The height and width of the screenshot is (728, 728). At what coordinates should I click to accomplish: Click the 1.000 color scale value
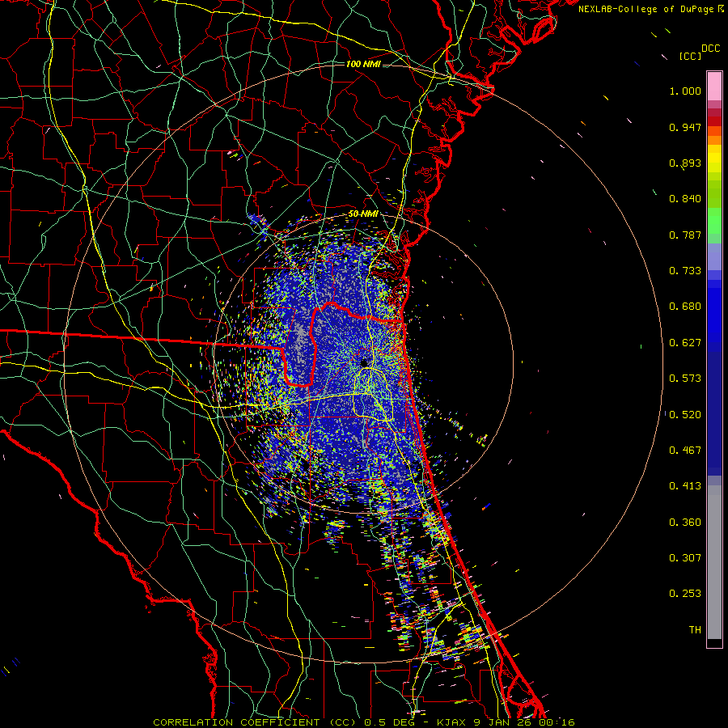[x=685, y=91]
